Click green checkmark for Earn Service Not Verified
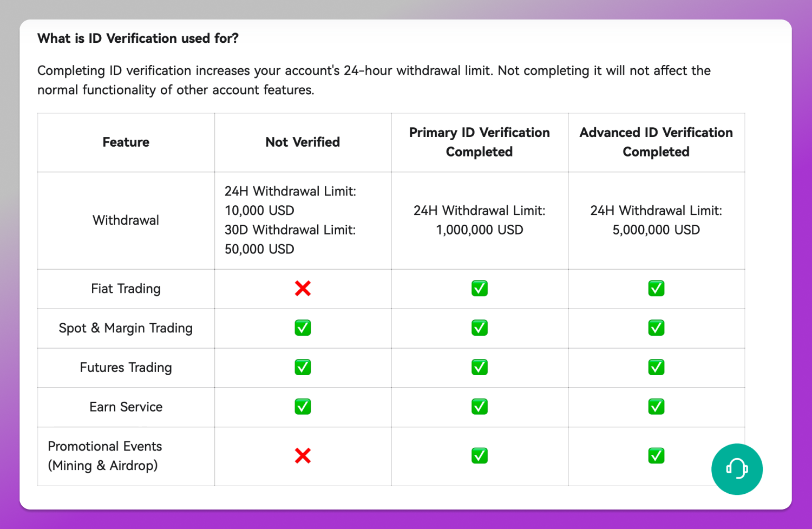 303,407
